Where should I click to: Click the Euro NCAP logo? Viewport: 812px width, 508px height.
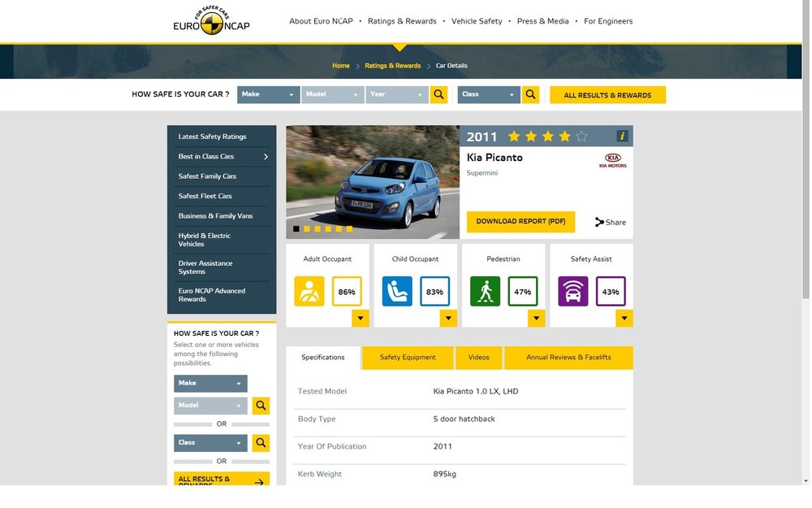click(x=211, y=21)
